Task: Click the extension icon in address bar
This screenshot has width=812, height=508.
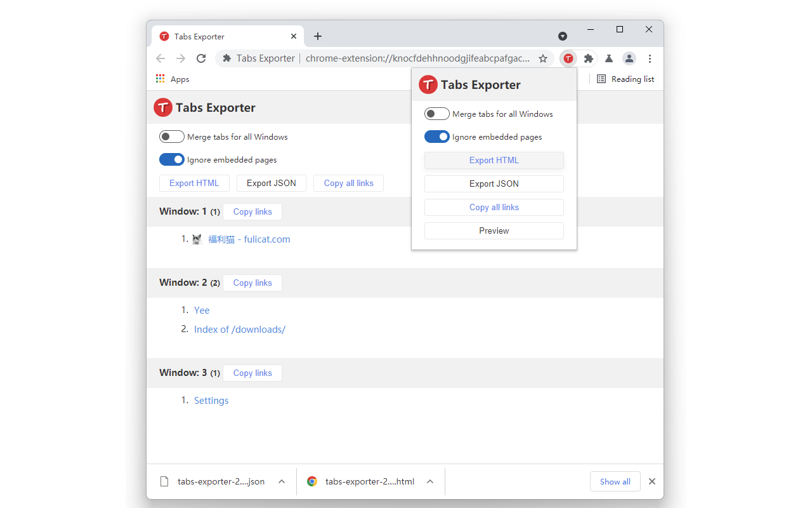Action: coord(226,58)
